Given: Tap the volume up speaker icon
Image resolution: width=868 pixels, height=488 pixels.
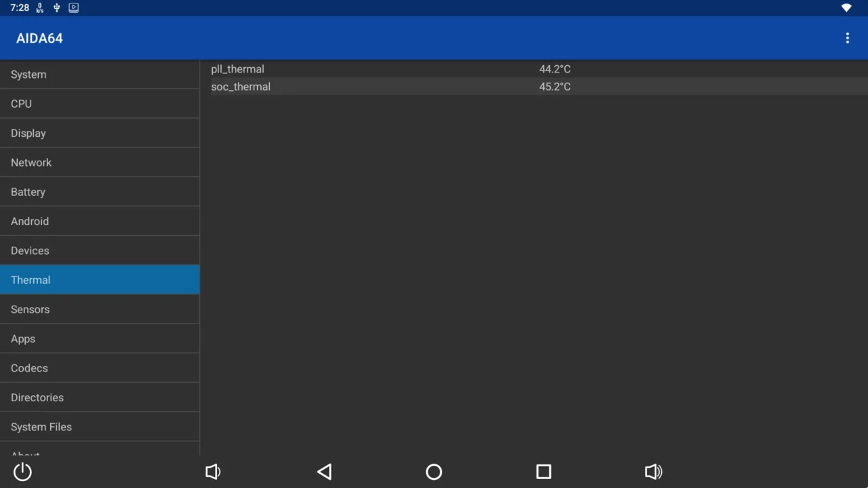Looking at the screenshot, I should (653, 471).
